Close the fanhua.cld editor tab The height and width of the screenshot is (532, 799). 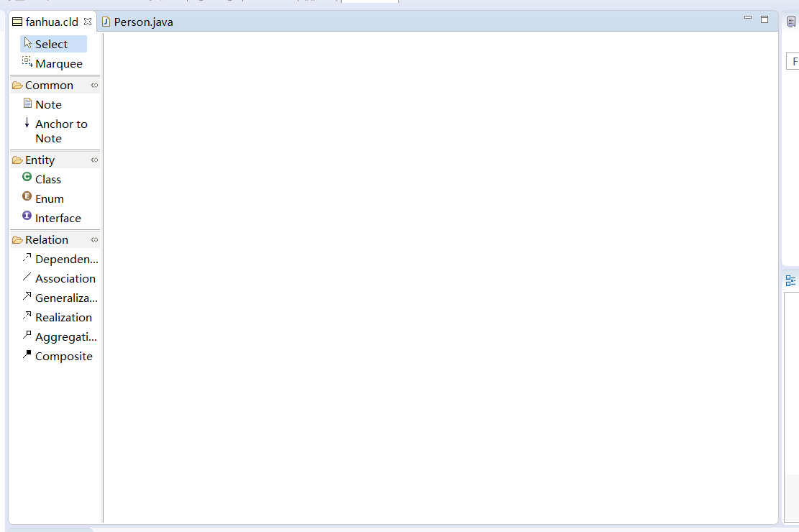pyautogui.click(x=88, y=22)
